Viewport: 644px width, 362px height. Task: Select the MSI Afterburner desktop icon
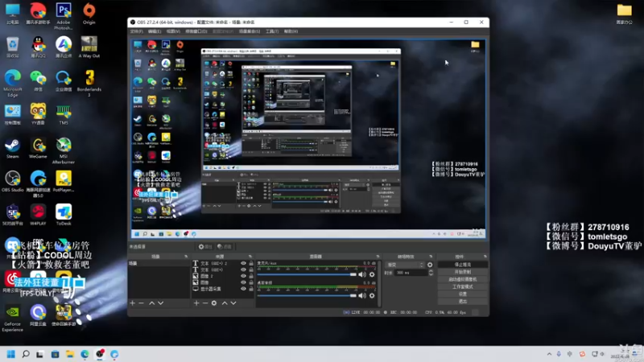pos(64,151)
